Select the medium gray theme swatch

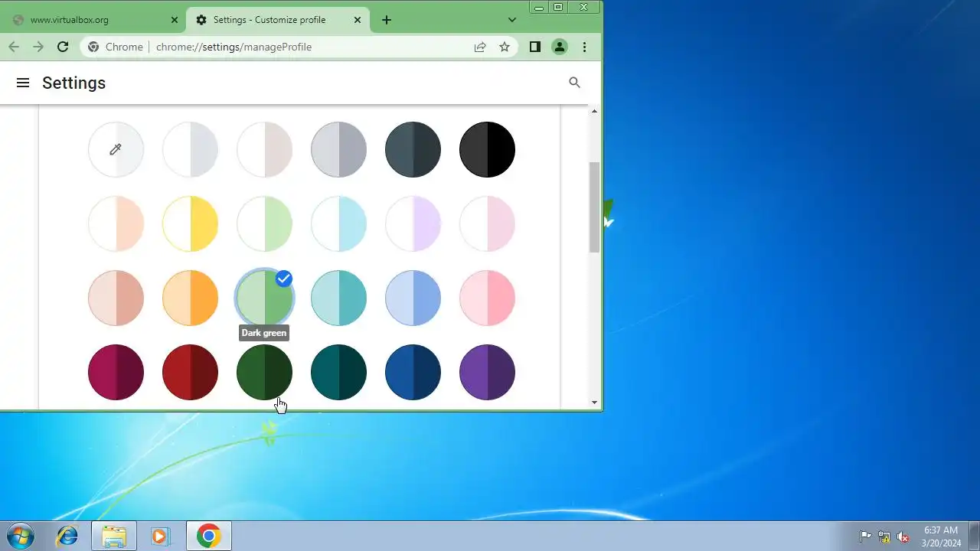[x=338, y=149]
